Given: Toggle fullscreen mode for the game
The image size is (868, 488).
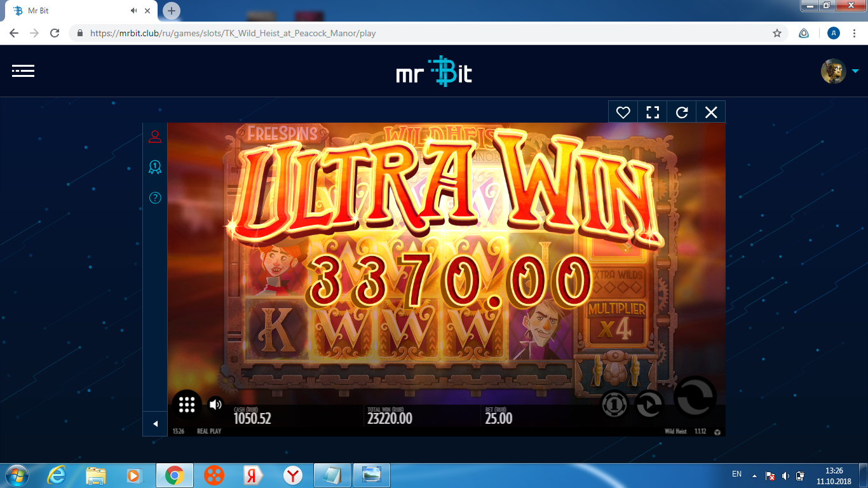Looking at the screenshot, I should coord(652,112).
